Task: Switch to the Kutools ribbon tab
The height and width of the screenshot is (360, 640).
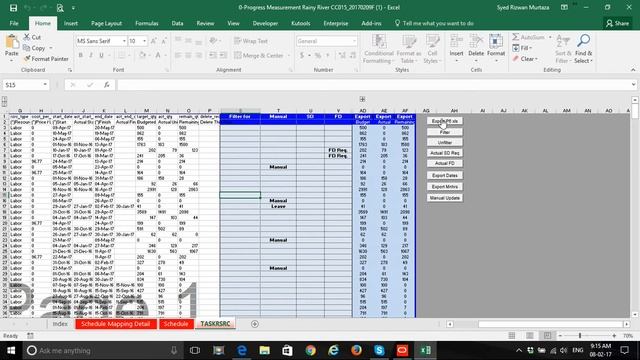Action: point(300,23)
